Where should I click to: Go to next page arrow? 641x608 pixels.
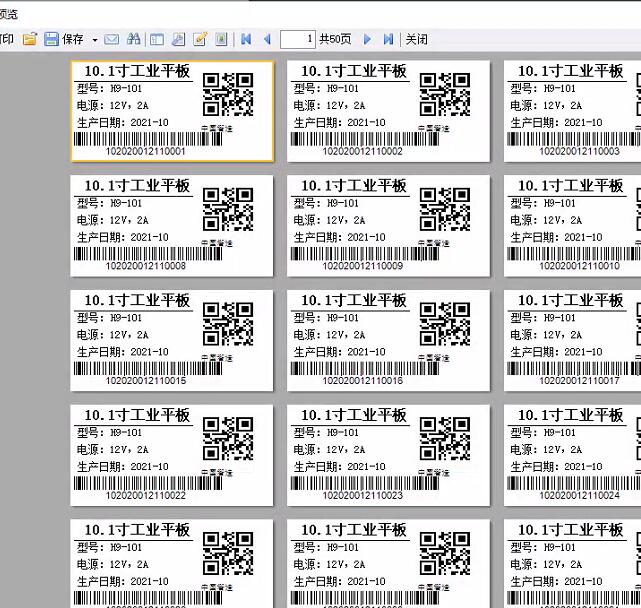tap(367, 39)
